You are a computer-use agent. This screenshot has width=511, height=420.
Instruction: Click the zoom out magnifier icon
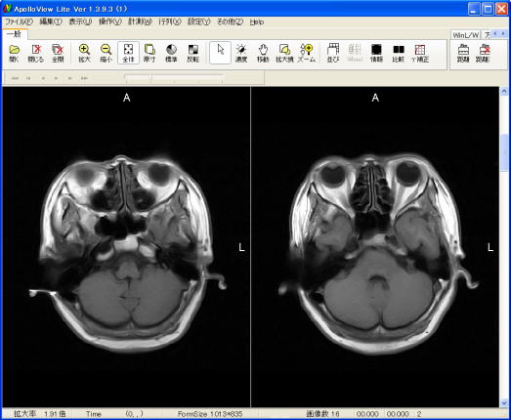coord(106,53)
